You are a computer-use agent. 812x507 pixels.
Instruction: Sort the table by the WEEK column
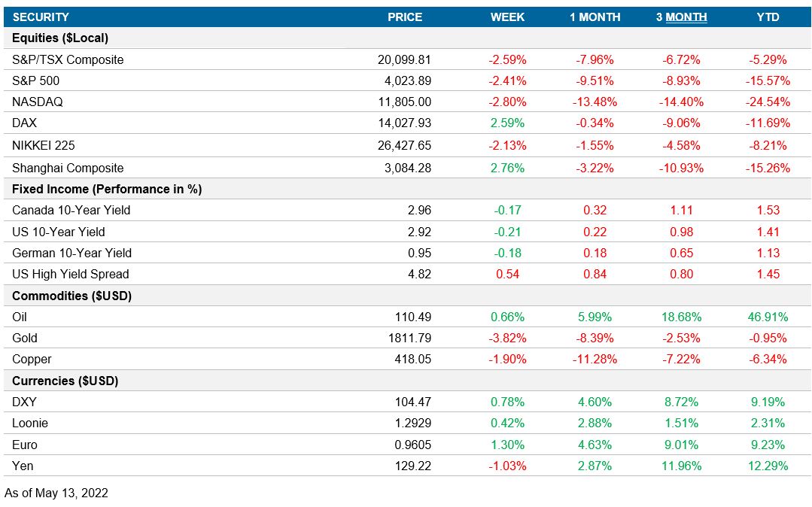(508, 17)
